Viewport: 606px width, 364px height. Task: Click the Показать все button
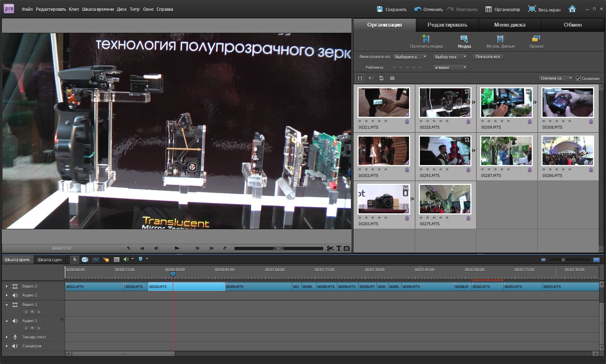pos(488,57)
